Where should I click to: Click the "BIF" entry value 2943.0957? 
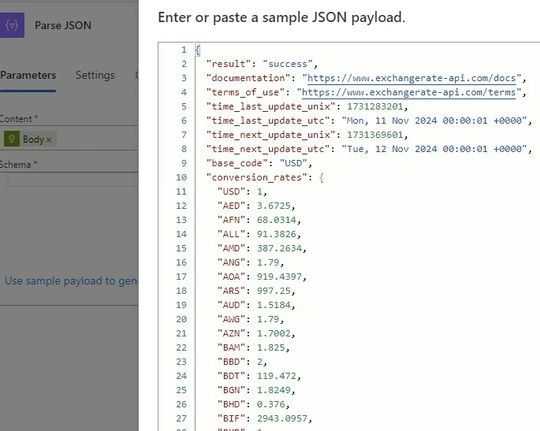pos(282,419)
